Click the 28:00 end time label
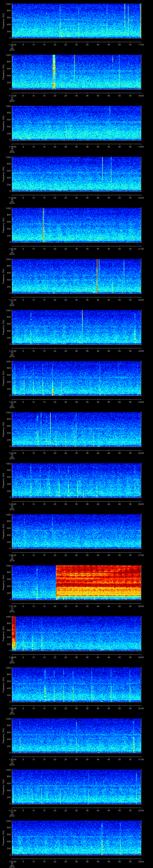153x868 pixels. click(141, 606)
